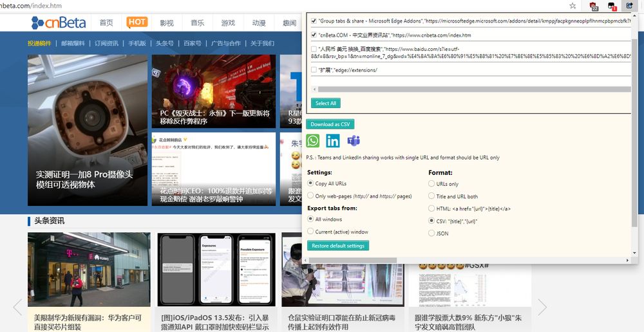Screen dimensions: 644x332
Task: Select 'Current (active) window' export option
Action: 310,232
